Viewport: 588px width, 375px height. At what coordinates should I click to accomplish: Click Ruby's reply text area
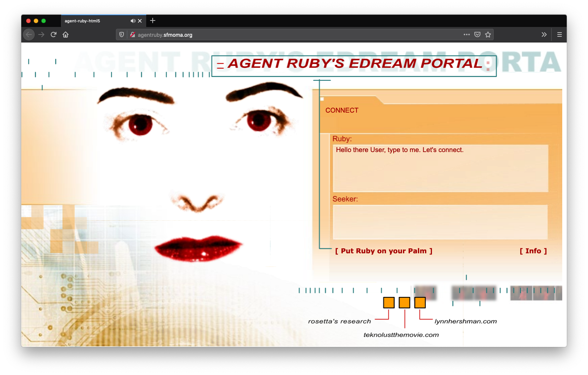click(x=440, y=168)
